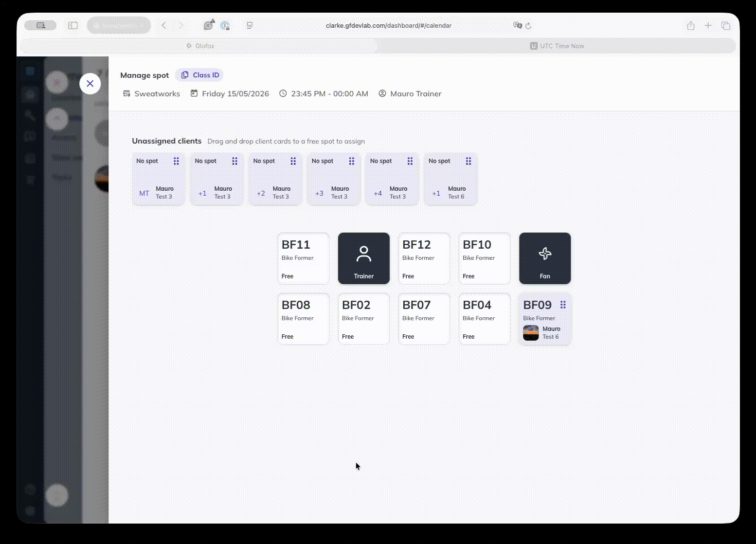Click the MT initials avatar
Image resolution: width=756 pixels, height=544 pixels.
point(144,193)
